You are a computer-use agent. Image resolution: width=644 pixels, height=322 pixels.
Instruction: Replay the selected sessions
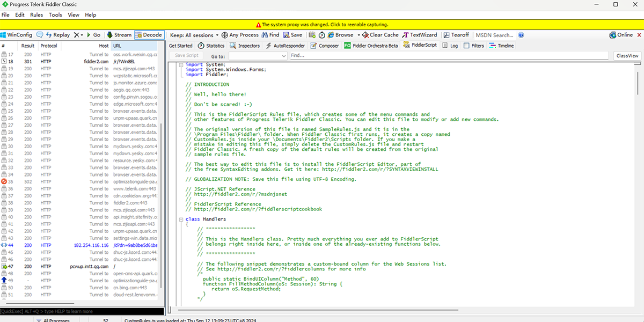click(x=57, y=35)
